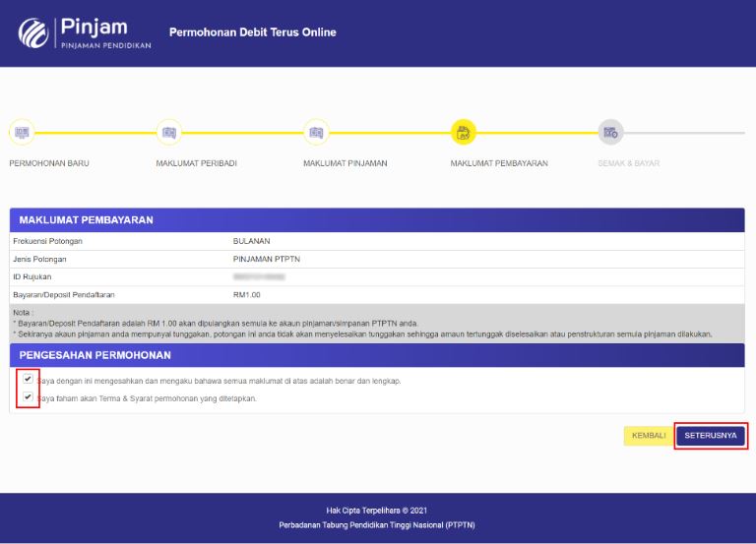This screenshot has height=544, width=756.
Task: Go to the MAKLUMAT PERIBADI step label
Action: pyautogui.click(x=196, y=163)
